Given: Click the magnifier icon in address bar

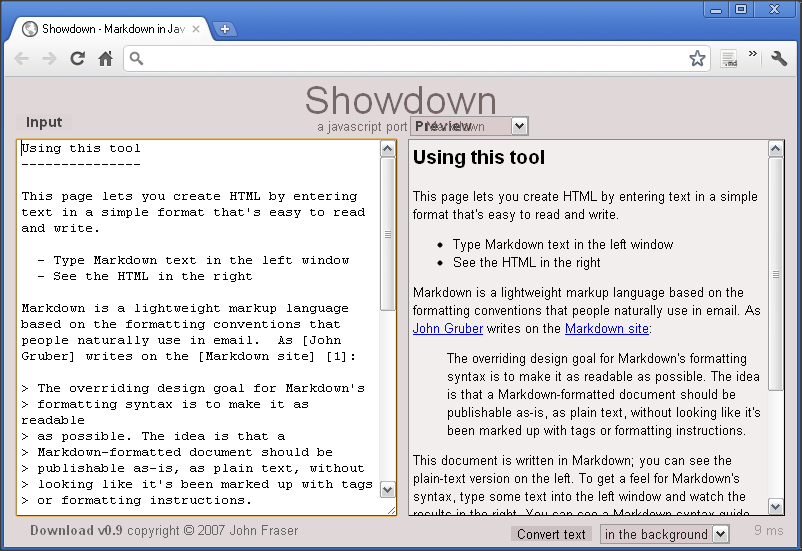Looking at the screenshot, I should [x=136, y=58].
